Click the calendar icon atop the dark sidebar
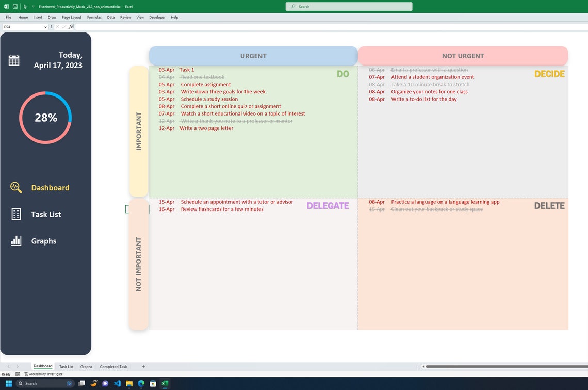 (14, 60)
